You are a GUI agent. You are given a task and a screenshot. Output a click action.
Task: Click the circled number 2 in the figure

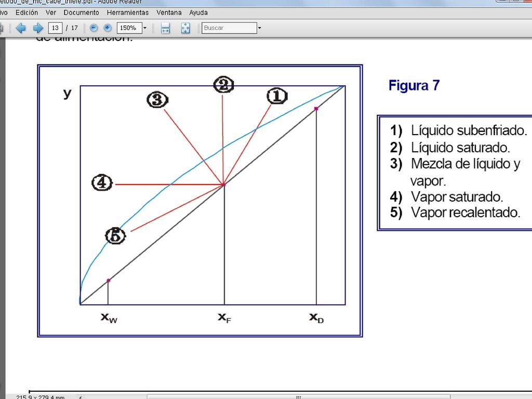coord(223,85)
